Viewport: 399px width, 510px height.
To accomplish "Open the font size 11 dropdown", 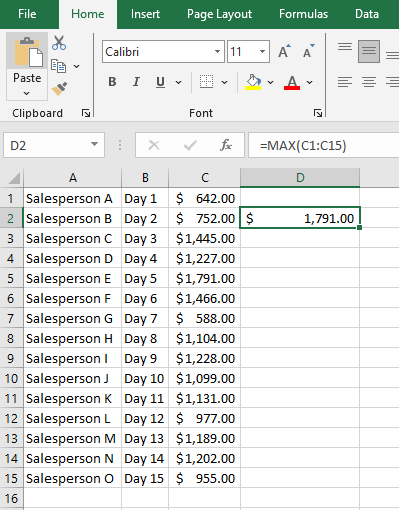I will point(262,52).
